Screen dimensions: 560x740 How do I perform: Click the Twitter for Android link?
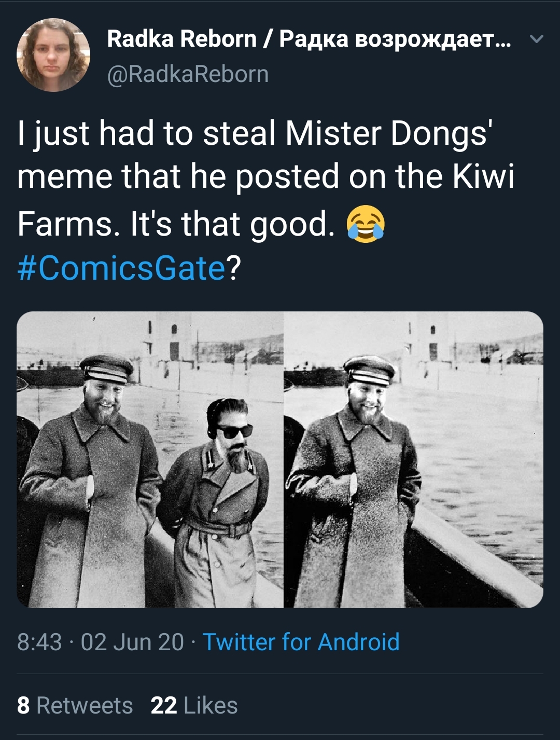coord(301,642)
